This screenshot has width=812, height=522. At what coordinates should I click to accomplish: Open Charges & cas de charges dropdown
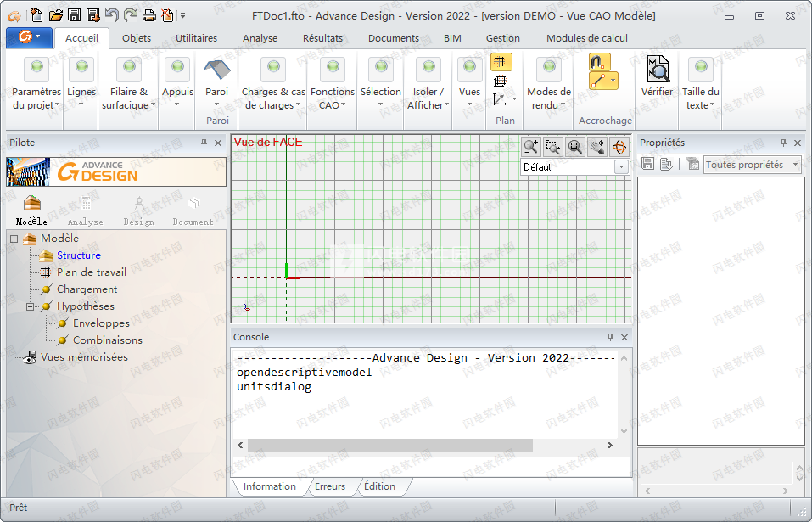click(x=273, y=84)
